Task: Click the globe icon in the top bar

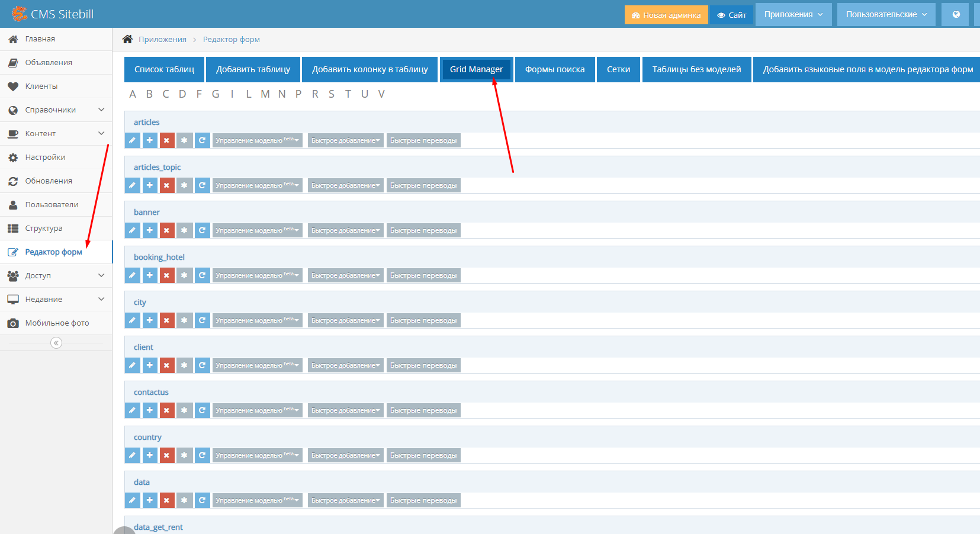Action: [955, 14]
